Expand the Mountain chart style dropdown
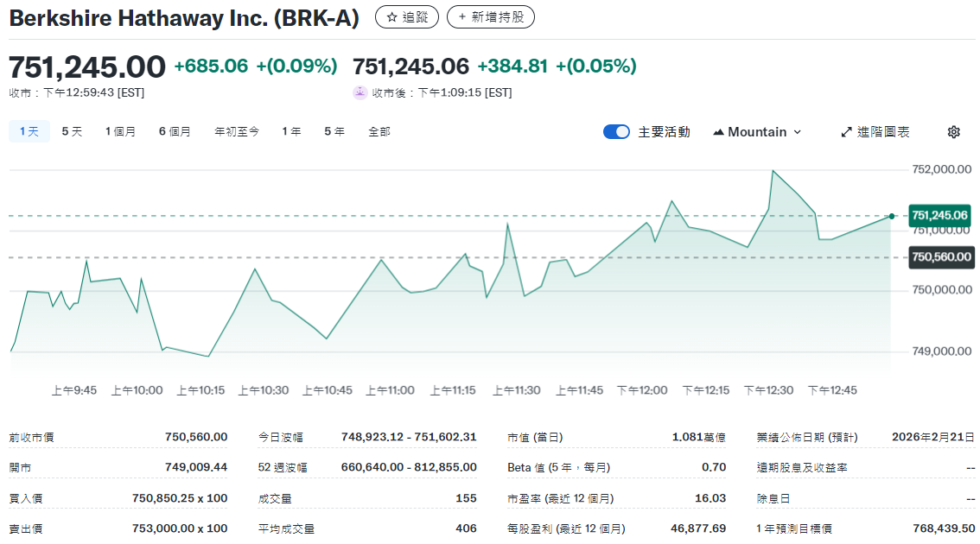Viewport: 980px width, 544px height. coord(758,132)
